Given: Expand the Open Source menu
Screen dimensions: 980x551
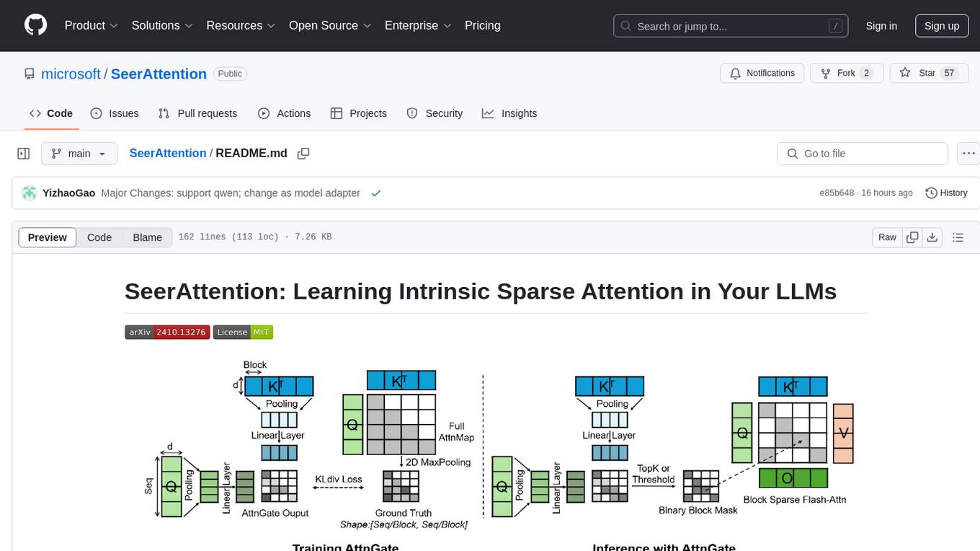Looking at the screenshot, I should 330,25.
